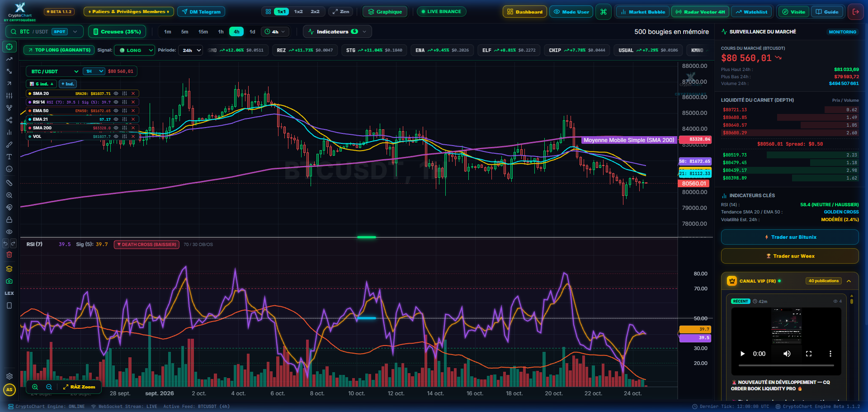Viewport: 868px width, 412px height.
Task: Toggle drawings visibility eye in left sidebar
Action: click(x=9, y=232)
